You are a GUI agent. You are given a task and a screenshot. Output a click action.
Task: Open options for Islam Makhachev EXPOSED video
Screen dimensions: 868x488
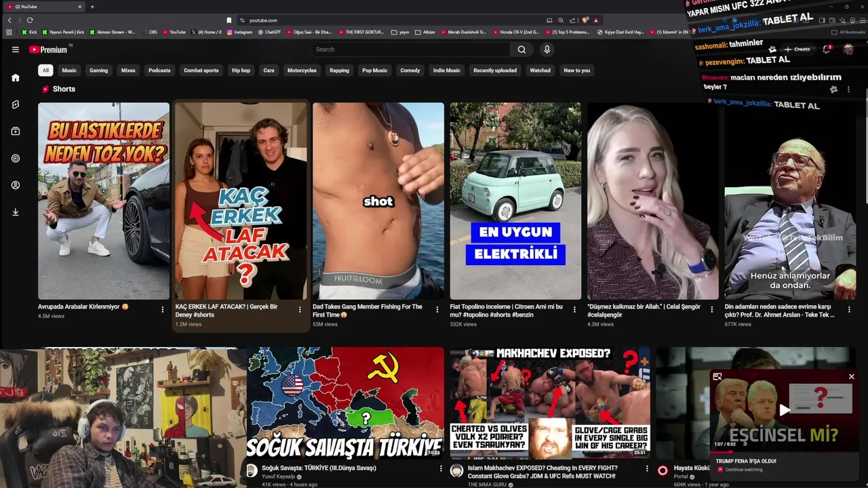pos(646,468)
